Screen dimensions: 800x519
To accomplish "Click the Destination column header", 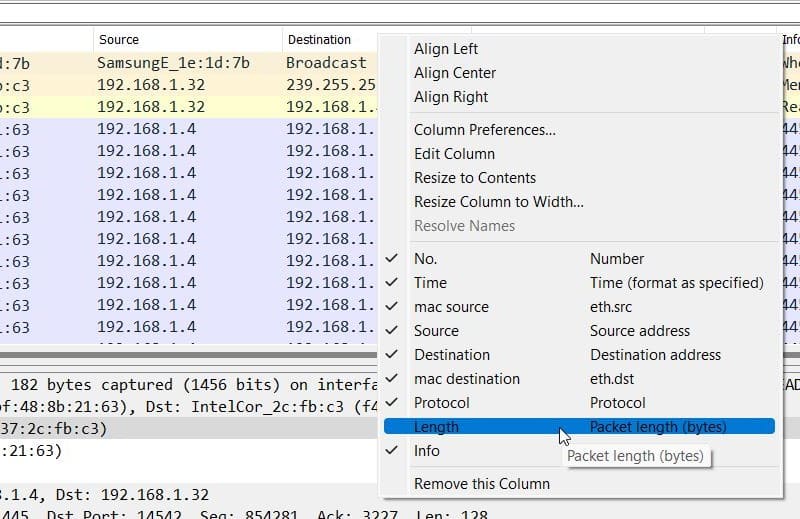I will pos(319,40).
